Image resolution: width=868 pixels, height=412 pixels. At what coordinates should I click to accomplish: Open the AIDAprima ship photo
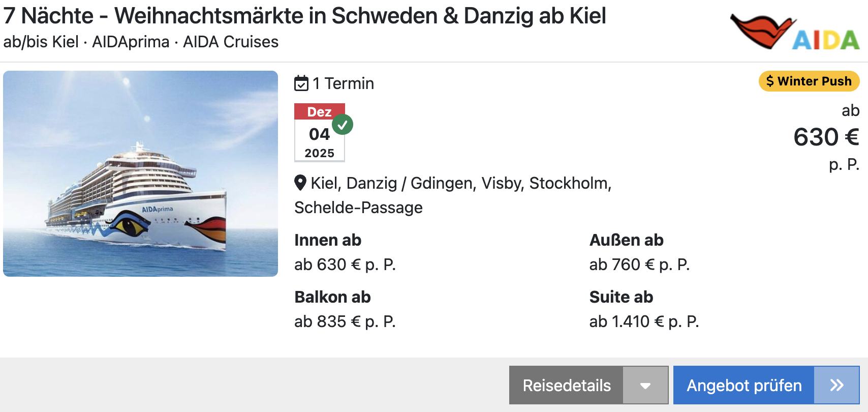[x=140, y=173]
